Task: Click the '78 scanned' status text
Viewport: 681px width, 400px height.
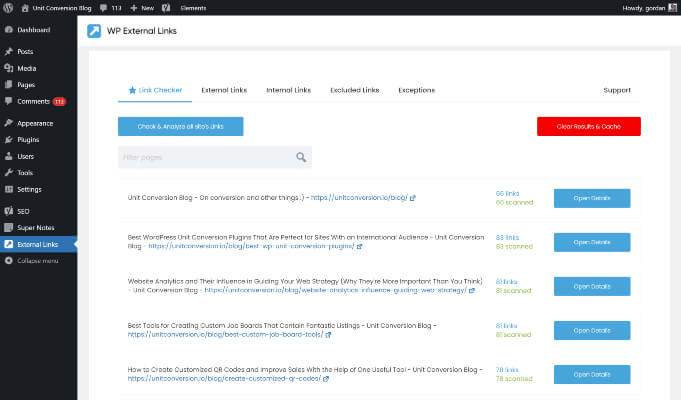Action: click(x=514, y=379)
